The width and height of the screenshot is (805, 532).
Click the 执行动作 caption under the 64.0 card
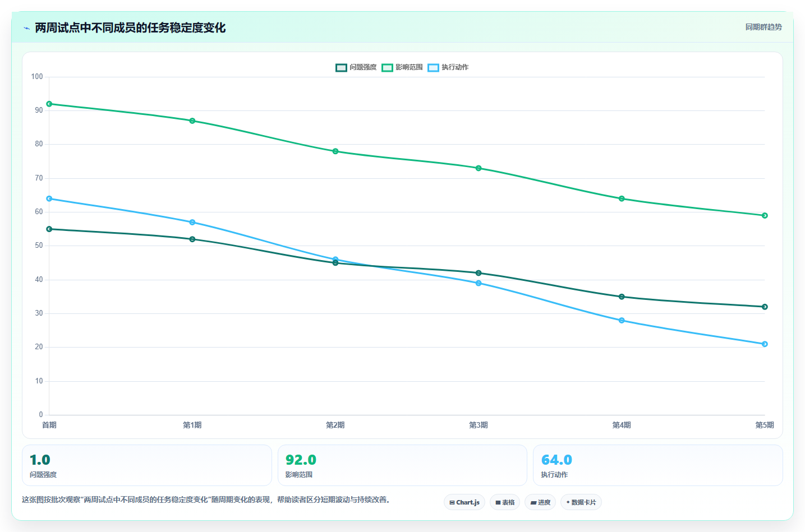pos(554,475)
